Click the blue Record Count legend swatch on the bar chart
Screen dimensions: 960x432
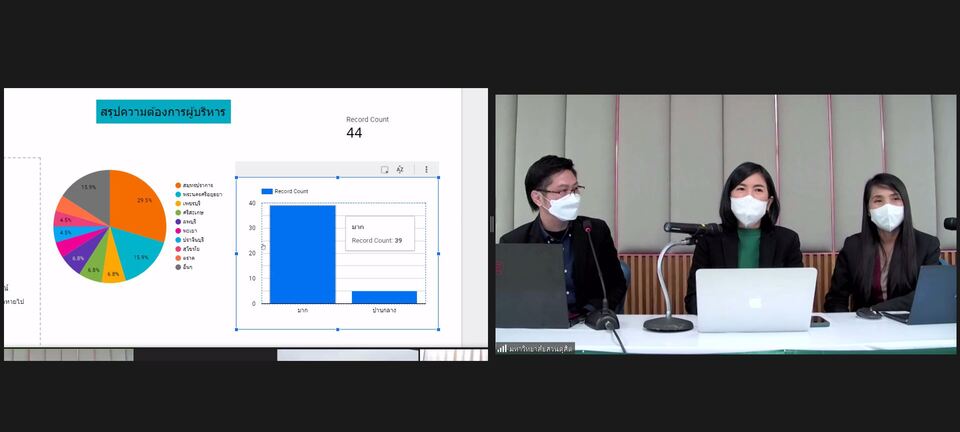point(267,192)
